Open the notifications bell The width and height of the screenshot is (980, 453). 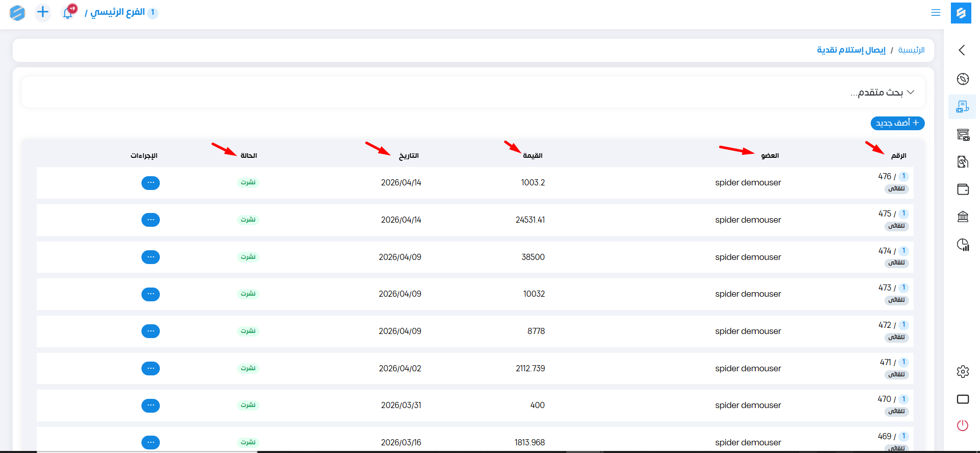pos(68,13)
